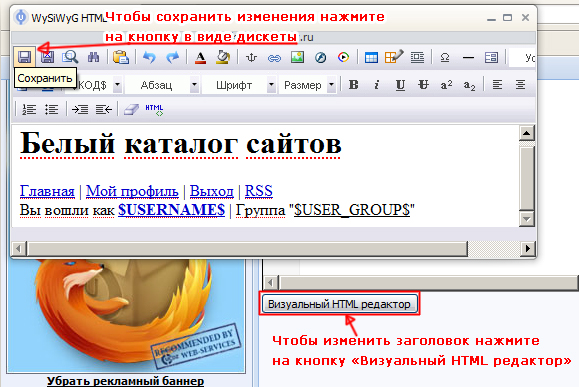Toggle underline formatting
The image size is (579, 387).
(400, 85)
